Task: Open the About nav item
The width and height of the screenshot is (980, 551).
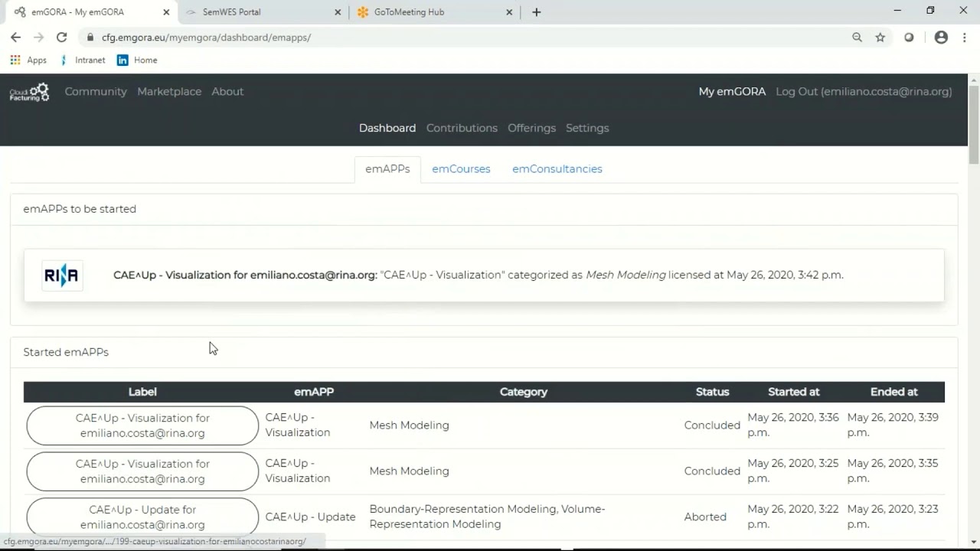Action: click(x=227, y=91)
